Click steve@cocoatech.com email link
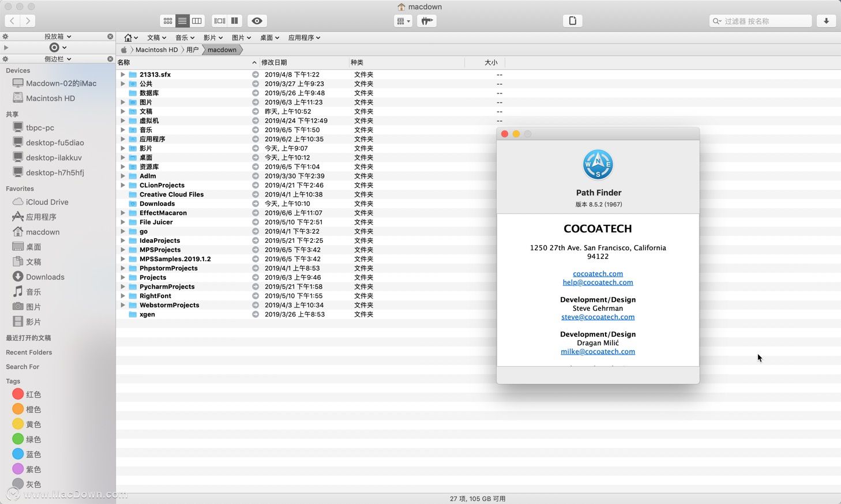Screen dimensions: 841x504 pos(598,317)
